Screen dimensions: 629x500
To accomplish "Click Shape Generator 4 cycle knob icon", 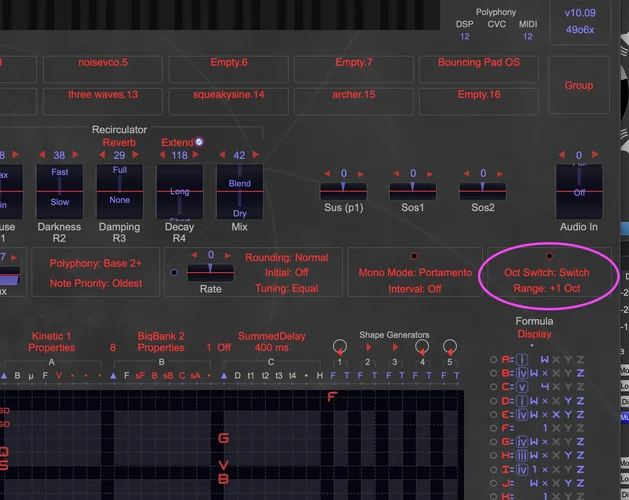I will (x=422, y=347).
